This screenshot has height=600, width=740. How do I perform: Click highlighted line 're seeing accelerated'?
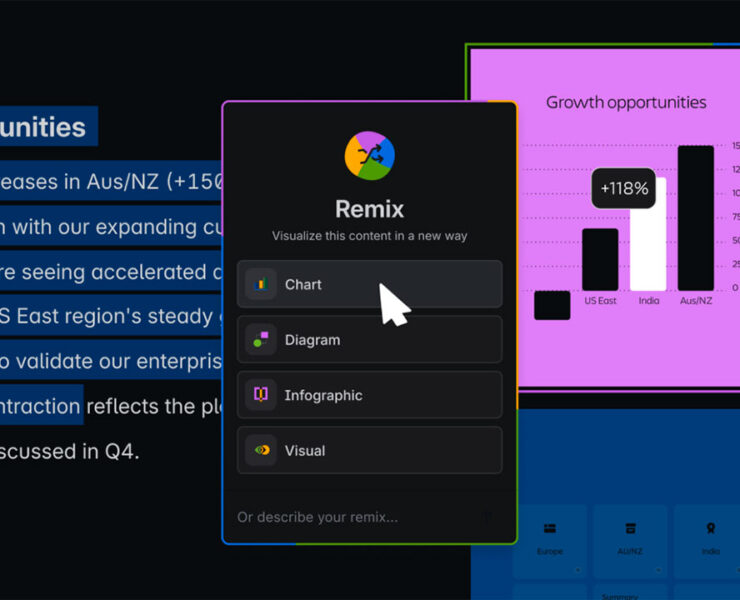[103, 272]
